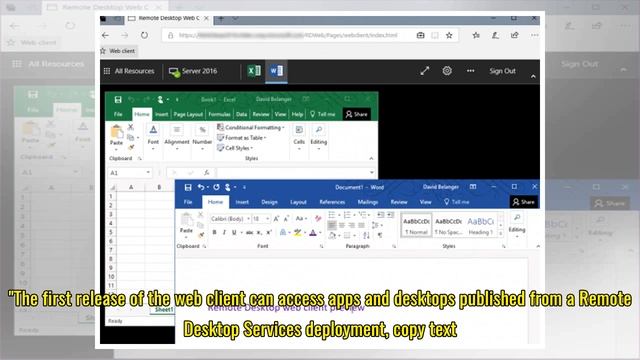The image size is (640, 360).
Task: Select the Word app icon in web client bar
Action: click(276, 71)
